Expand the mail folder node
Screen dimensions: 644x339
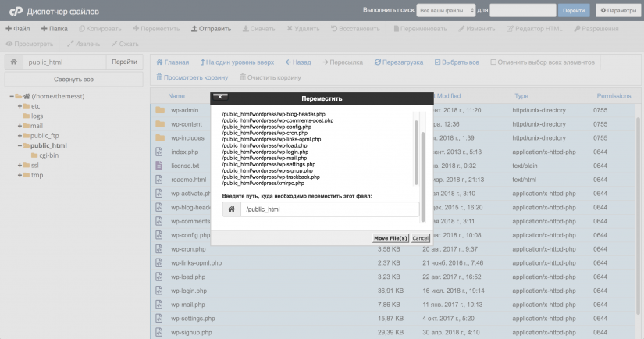[x=20, y=126]
